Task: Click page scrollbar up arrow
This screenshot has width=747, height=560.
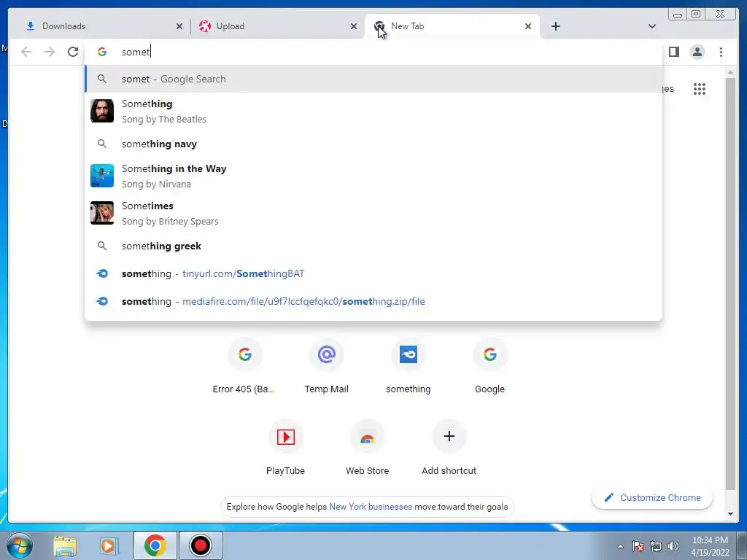Action: click(730, 73)
